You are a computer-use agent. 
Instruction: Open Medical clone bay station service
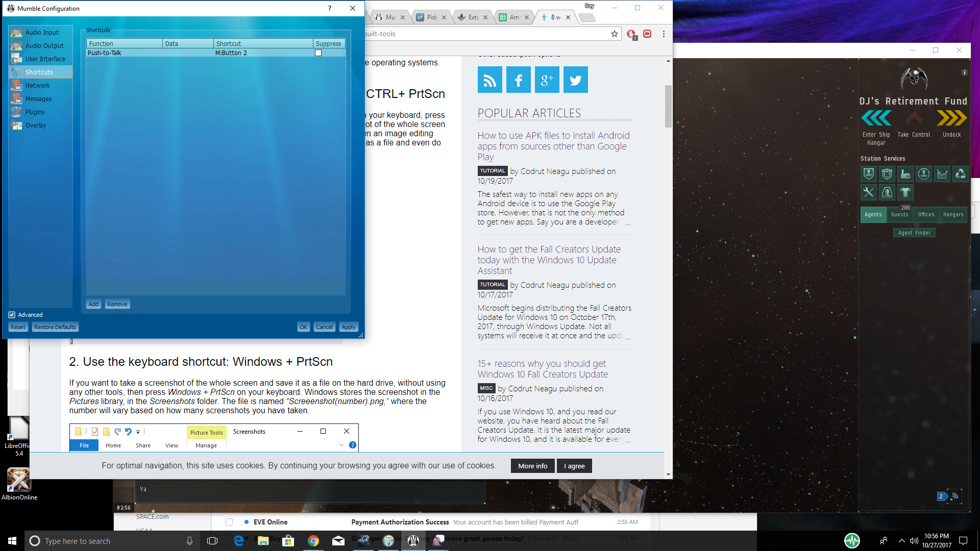pos(887,192)
